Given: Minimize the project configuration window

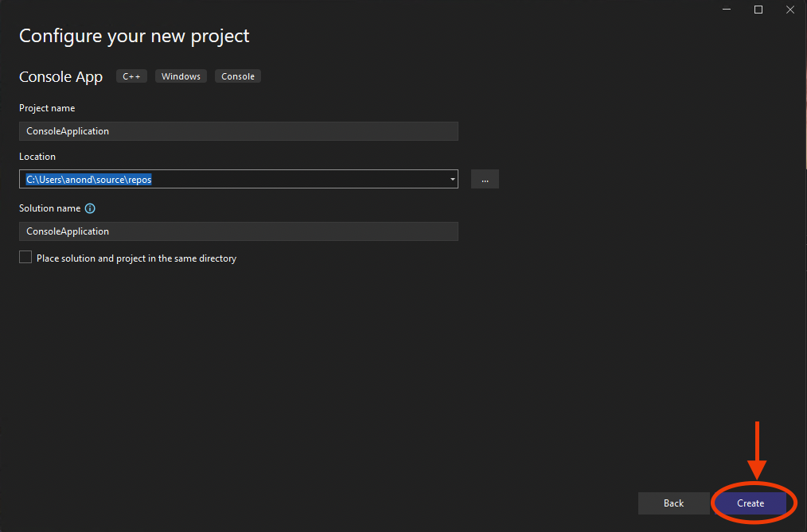Looking at the screenshot, I should [x=727, y=10].
